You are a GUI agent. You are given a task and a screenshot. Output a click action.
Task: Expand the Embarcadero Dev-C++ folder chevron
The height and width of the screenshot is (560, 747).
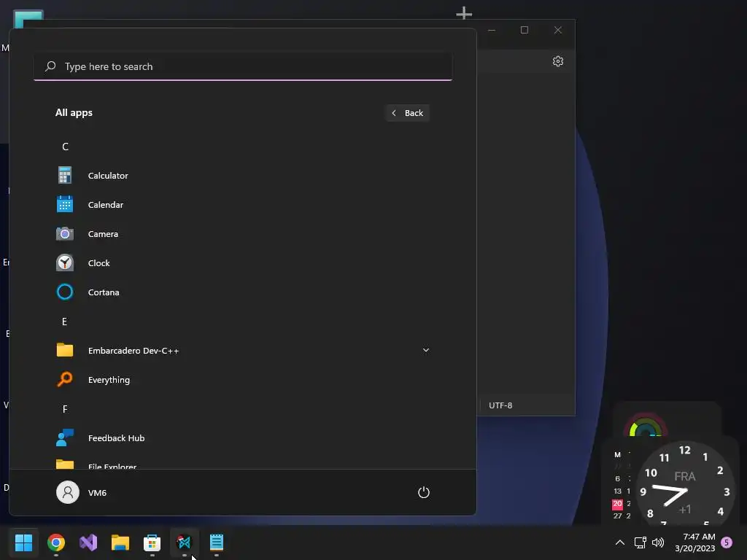[426, 350]
